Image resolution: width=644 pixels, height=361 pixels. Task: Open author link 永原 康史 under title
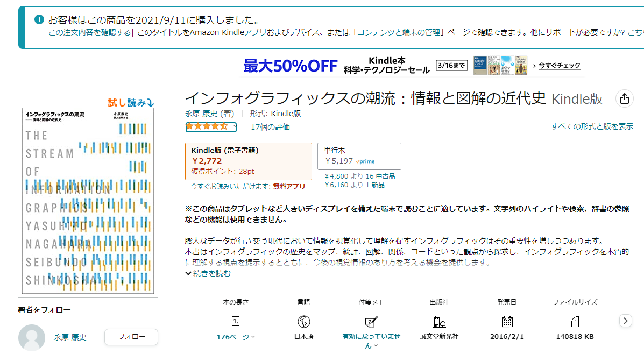201,114
